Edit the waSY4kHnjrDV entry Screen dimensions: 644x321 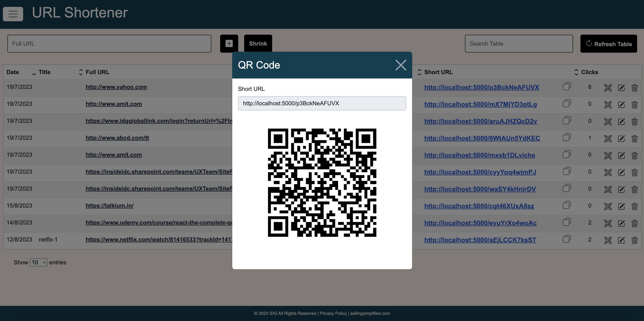click(x=621, y=190)
